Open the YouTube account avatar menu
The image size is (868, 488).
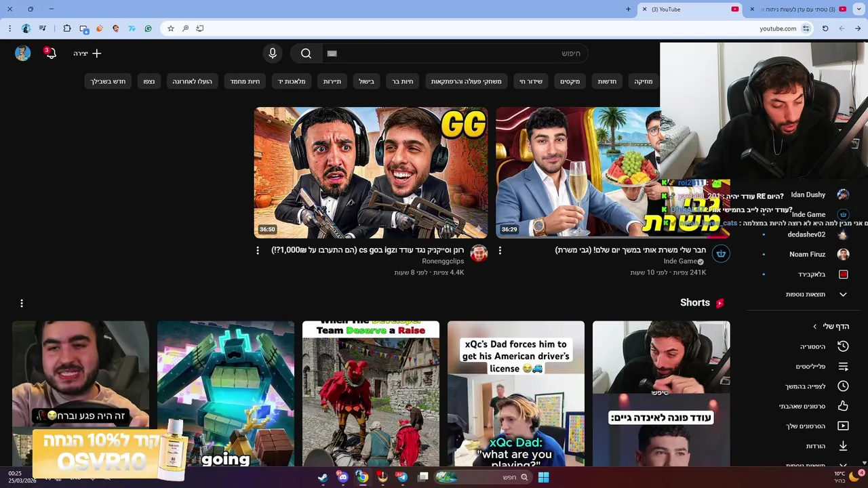(x=23, y=53)
